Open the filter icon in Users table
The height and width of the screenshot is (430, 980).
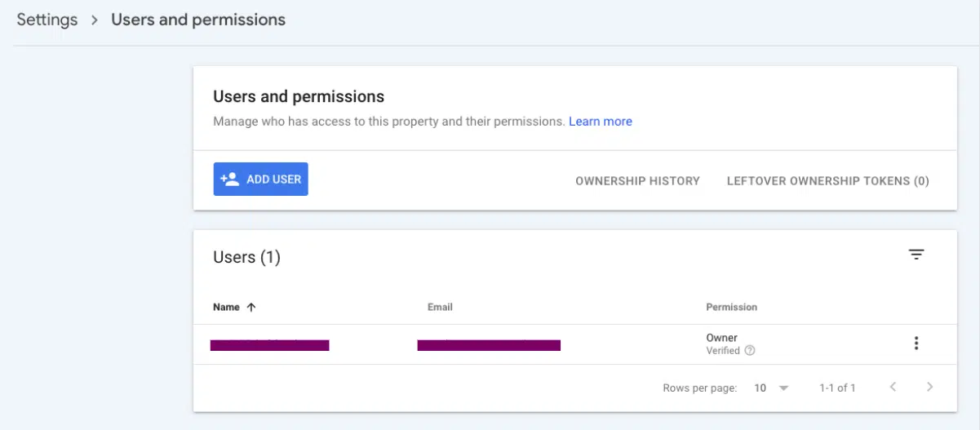coord(916,255)
